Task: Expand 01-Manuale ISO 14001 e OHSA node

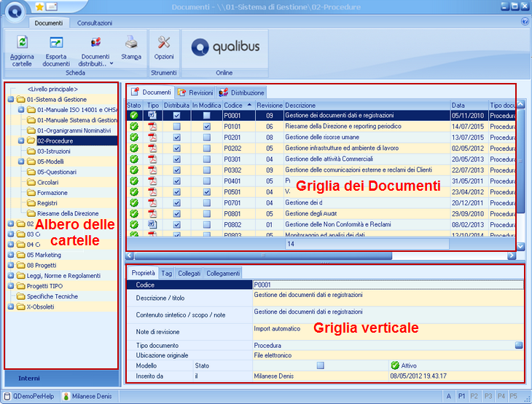Action: tap(21, 109)
